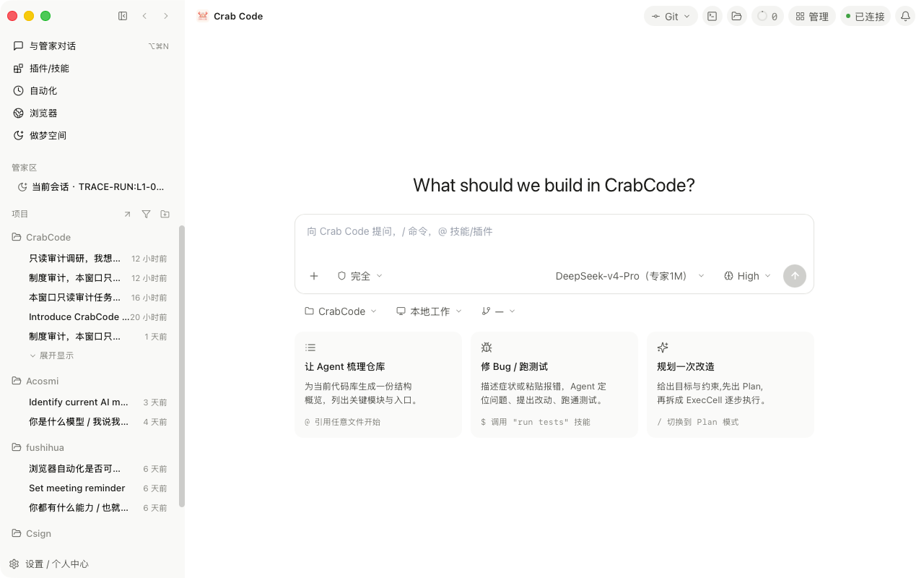Open folder icon in top toolbar

pyautogui.click(x=736, y=16)
